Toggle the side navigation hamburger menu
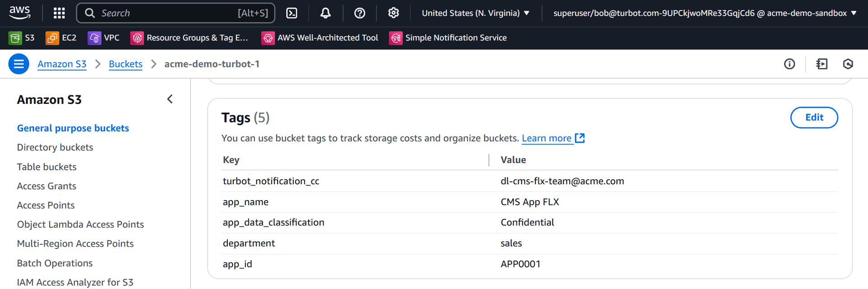 click(x=19, y=64)
